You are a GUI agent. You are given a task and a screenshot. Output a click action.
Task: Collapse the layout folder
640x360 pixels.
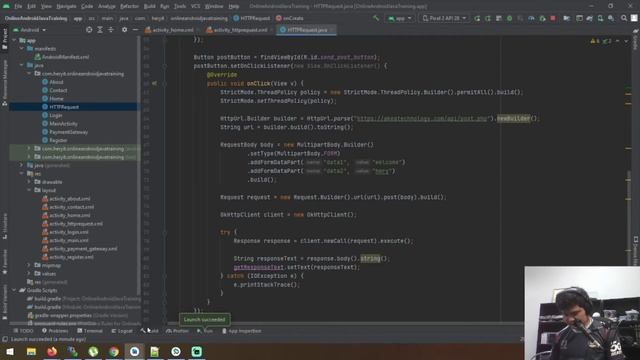point(29,190)
